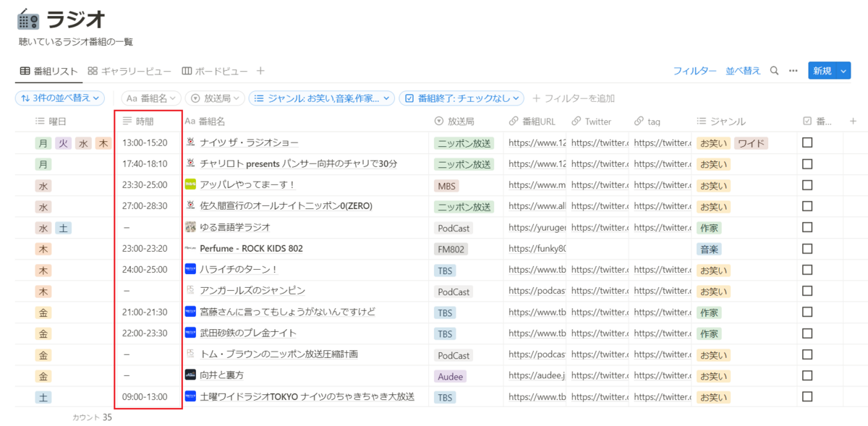
Task: Click the 13:00-15:20 time cell
Action: [x=145, y=143]
